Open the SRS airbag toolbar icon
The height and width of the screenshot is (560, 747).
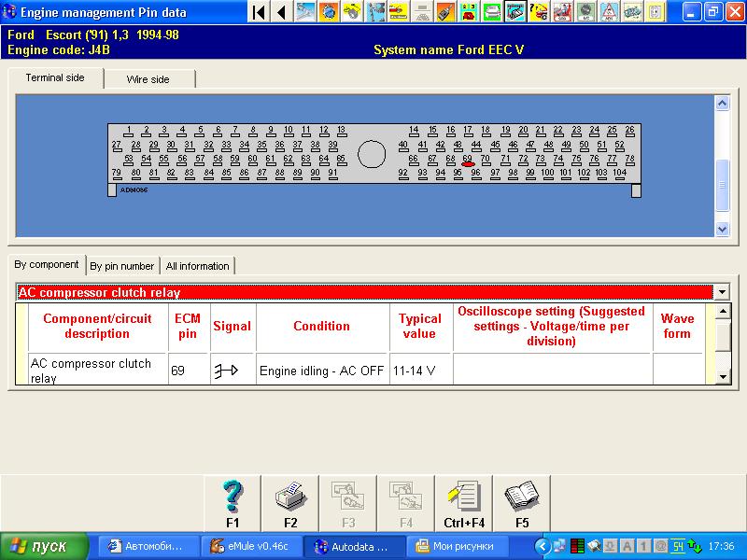(x=562, y=12)
